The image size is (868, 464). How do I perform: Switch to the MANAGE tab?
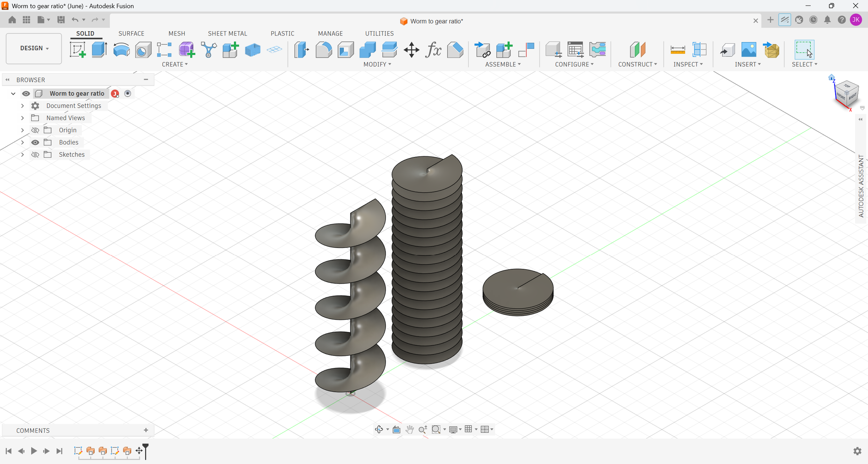[x=330, y=33]
